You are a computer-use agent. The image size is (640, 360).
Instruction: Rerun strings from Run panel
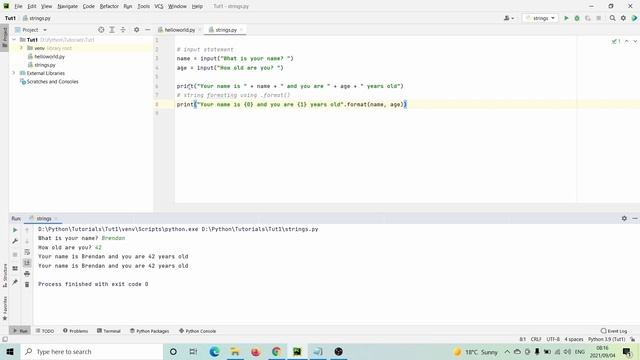tap(15, 230)
